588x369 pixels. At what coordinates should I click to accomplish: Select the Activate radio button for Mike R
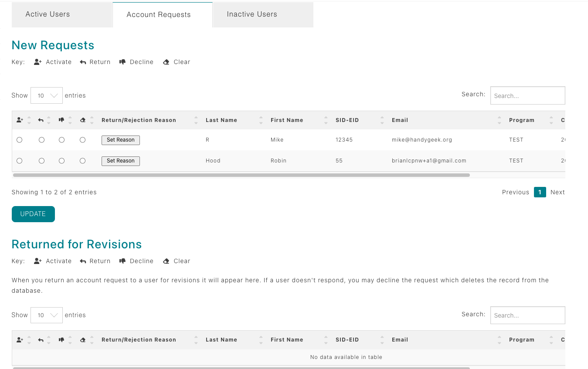tap(19, 140)
